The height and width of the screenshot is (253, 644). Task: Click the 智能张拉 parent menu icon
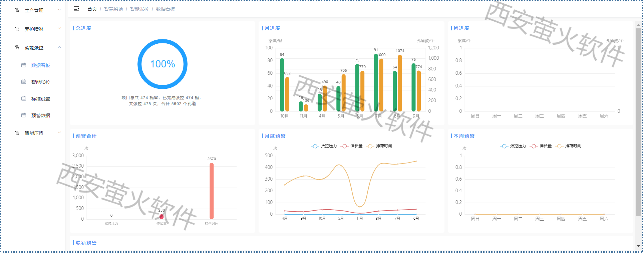17,47
